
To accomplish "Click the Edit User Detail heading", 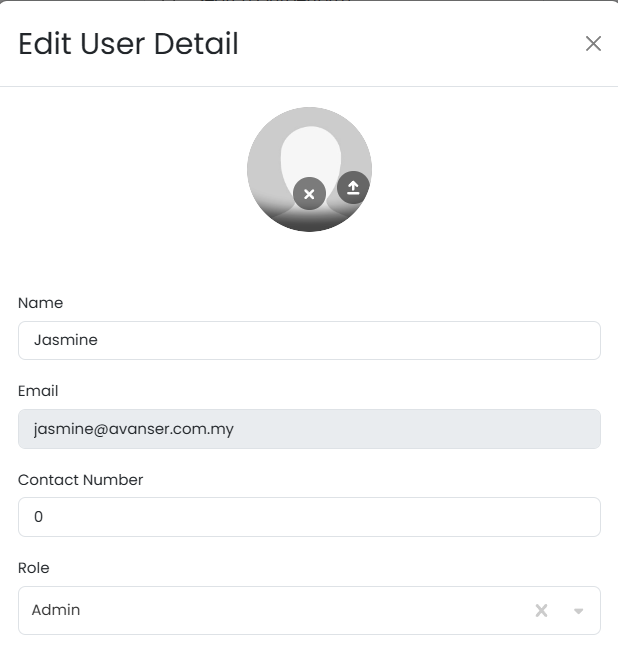I will tap(128, 44).
